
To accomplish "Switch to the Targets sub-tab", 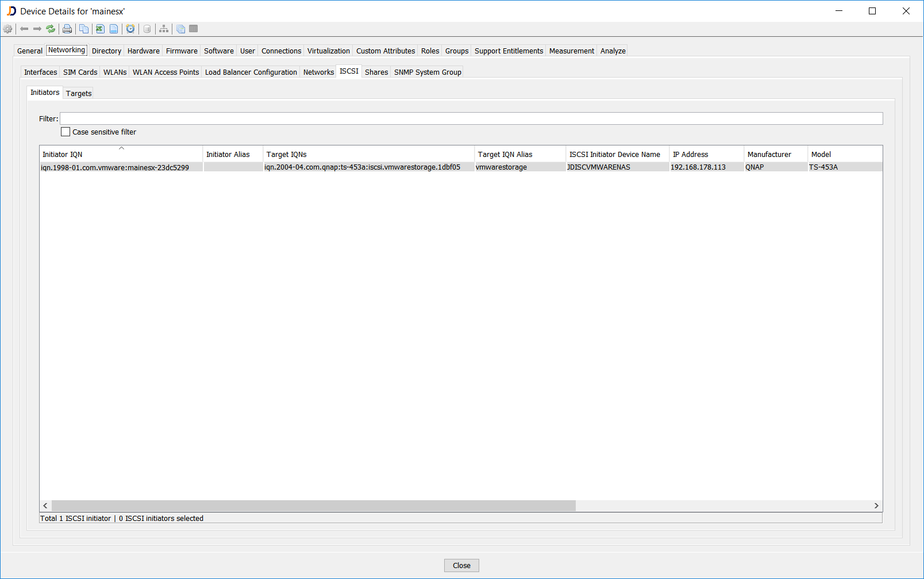I will coord(79,93).
